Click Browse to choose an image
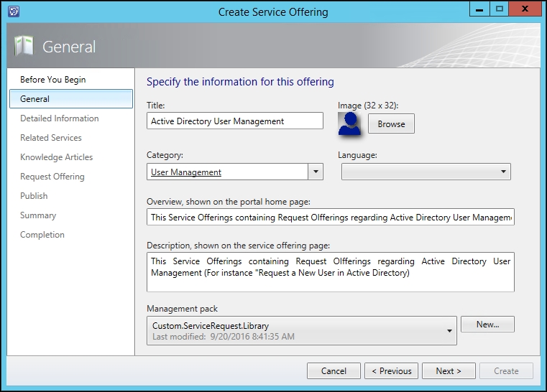The width and height of the screenshot is (547, 392). (x=392, y=123)
